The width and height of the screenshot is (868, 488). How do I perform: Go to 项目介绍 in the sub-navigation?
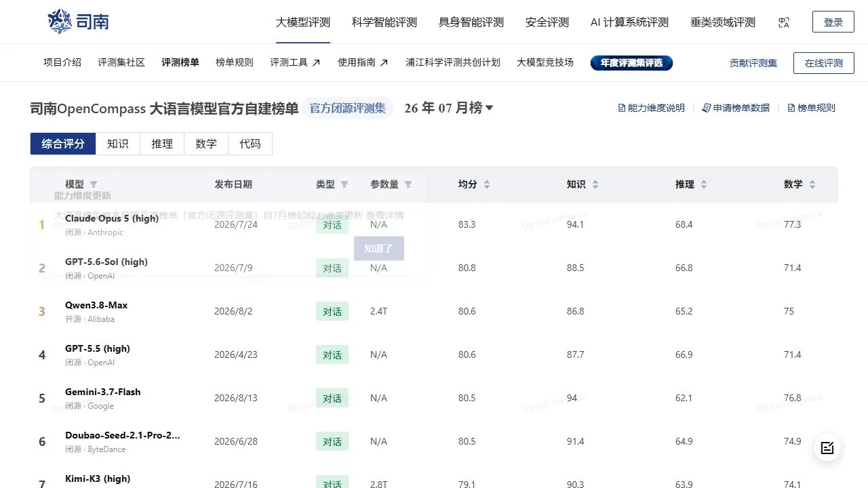62,62
